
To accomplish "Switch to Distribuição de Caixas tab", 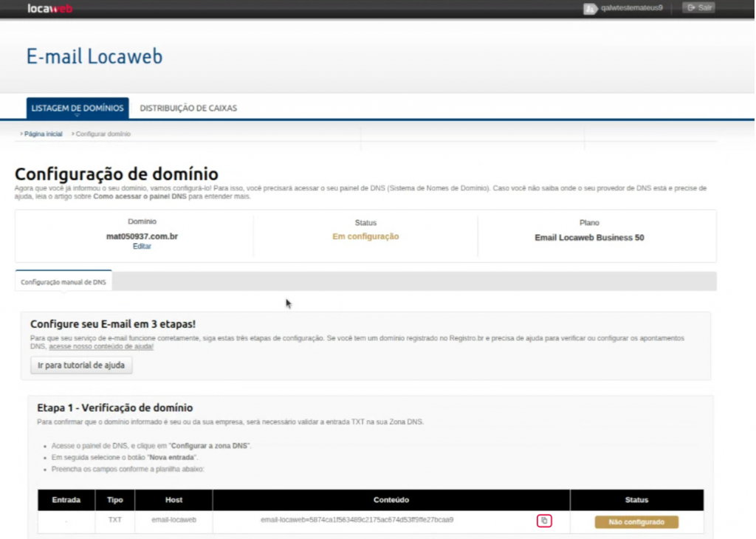I will point(188,108).
